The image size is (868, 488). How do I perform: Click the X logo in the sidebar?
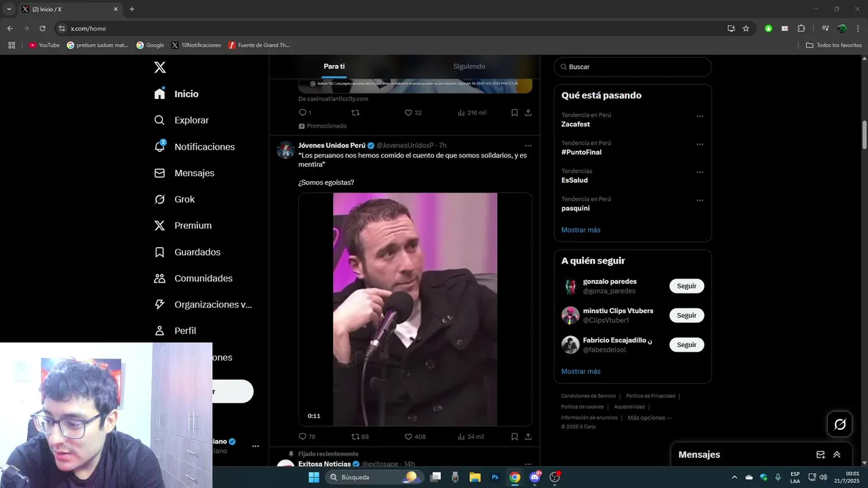(x=160, y=67)
